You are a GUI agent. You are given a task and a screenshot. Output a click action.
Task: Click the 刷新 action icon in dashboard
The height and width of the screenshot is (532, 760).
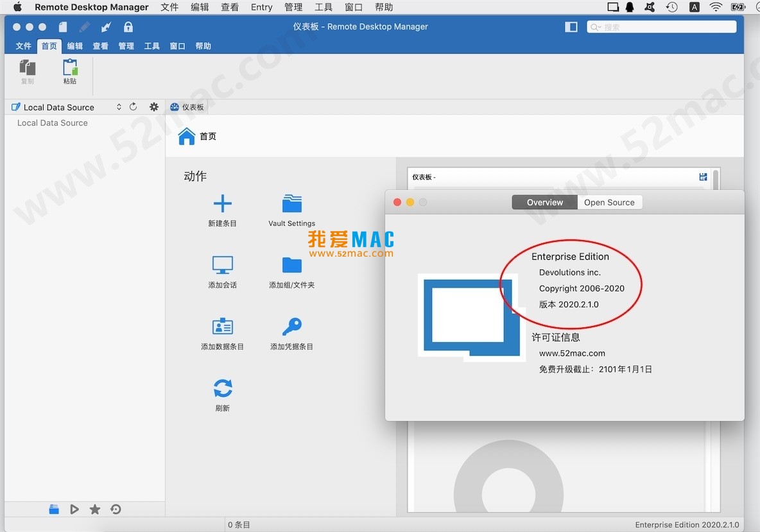pos(222,388)
